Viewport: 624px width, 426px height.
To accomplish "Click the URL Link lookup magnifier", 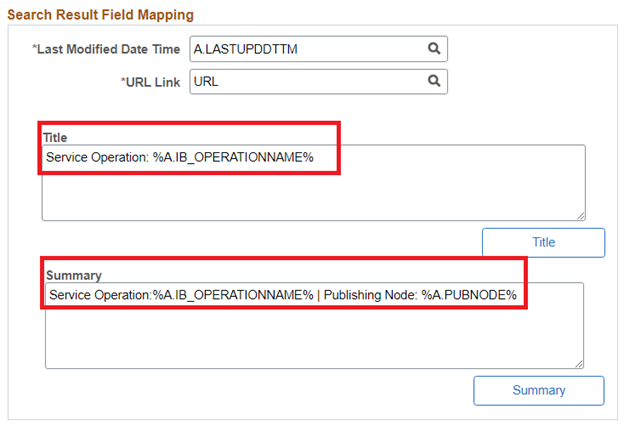I will [x=434, y=81].
